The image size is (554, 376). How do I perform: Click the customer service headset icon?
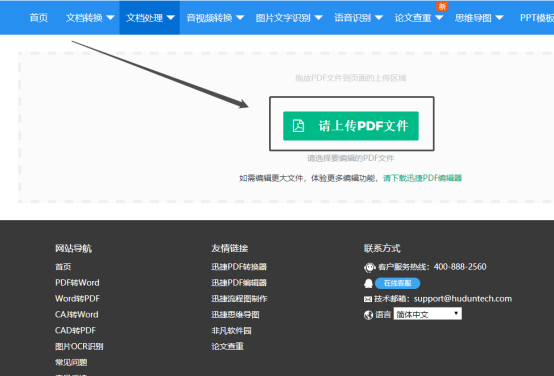(x=369, y=267)
